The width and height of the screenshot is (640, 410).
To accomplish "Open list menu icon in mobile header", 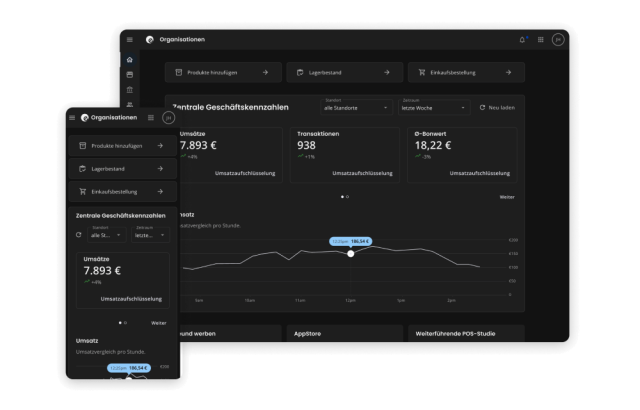I will (x=151, y=118).
